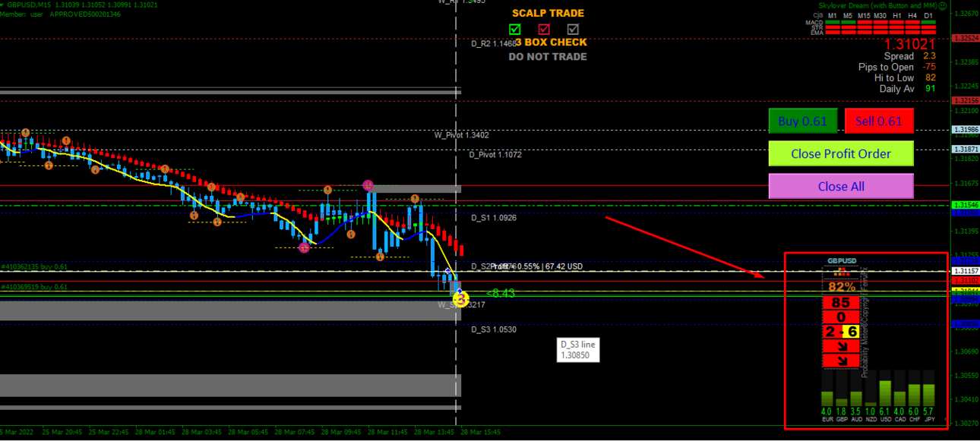Click the pink Close All button
The width and height of the screenshot is (980, 441).
(841, 186)
